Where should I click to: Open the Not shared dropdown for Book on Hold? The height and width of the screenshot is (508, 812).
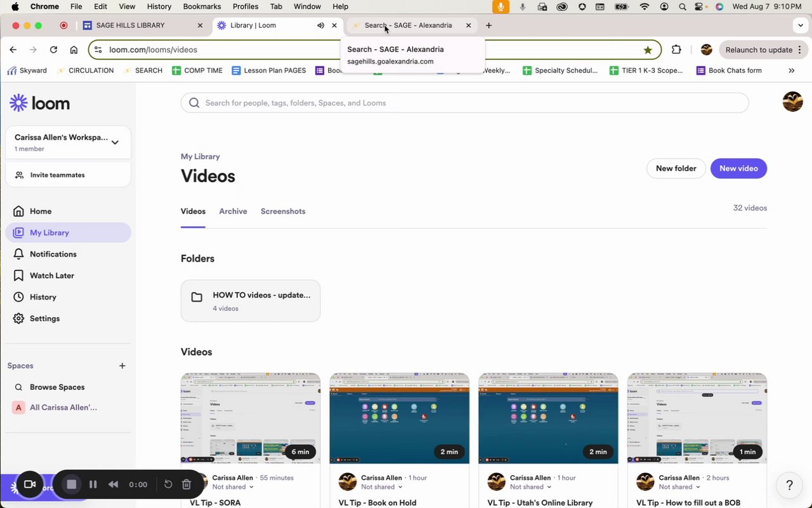[382, 487]
